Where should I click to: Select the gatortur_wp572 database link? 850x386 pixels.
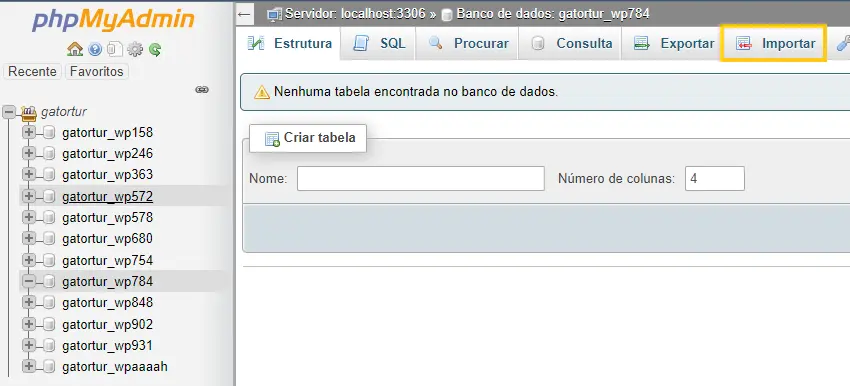click(x=107, y=196)
